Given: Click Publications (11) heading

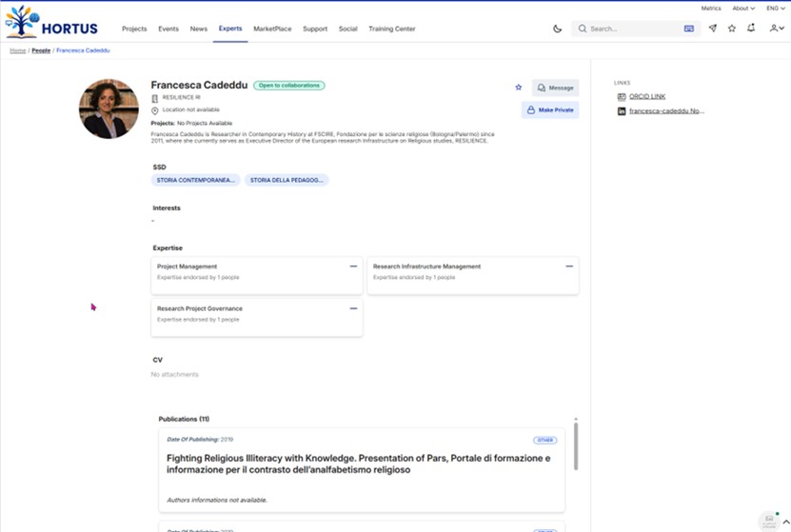Looking at the screenshot, I should [184, 419].
